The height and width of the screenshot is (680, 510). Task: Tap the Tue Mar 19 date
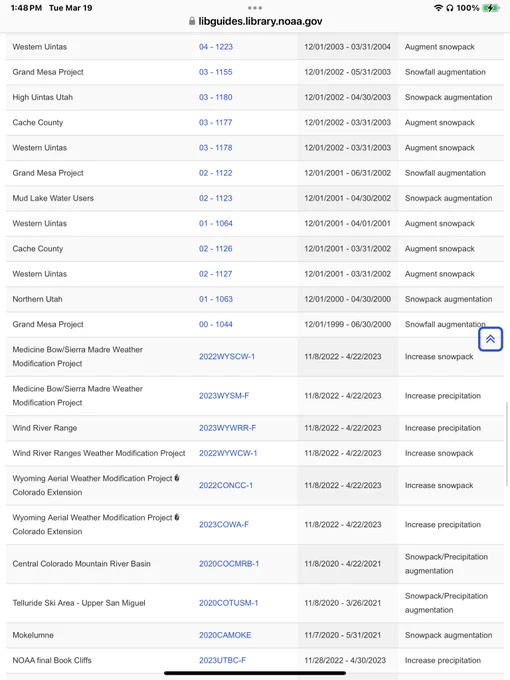(70, 8)
